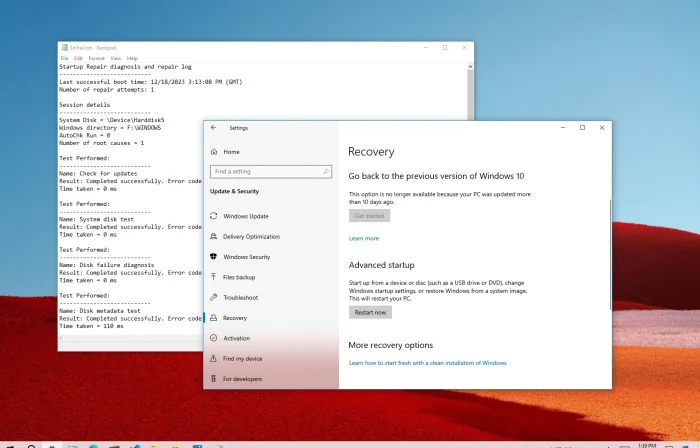
Task: Click the 'More recovery options' heading
Action: click(391, 345)
